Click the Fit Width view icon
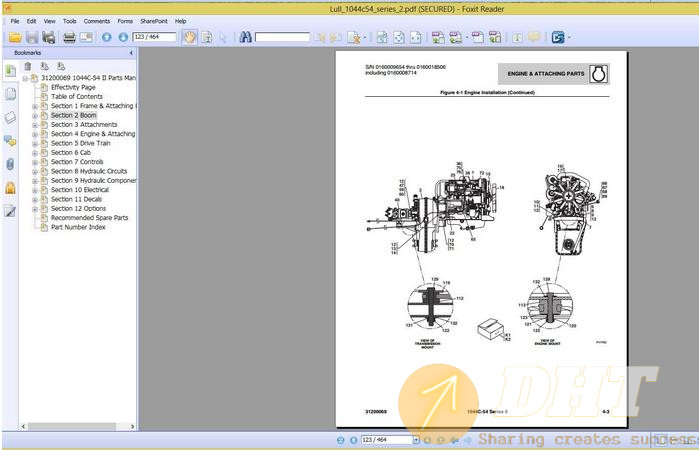Image resolution: width=699 pixels, height=450 pixels. (416, 37)
